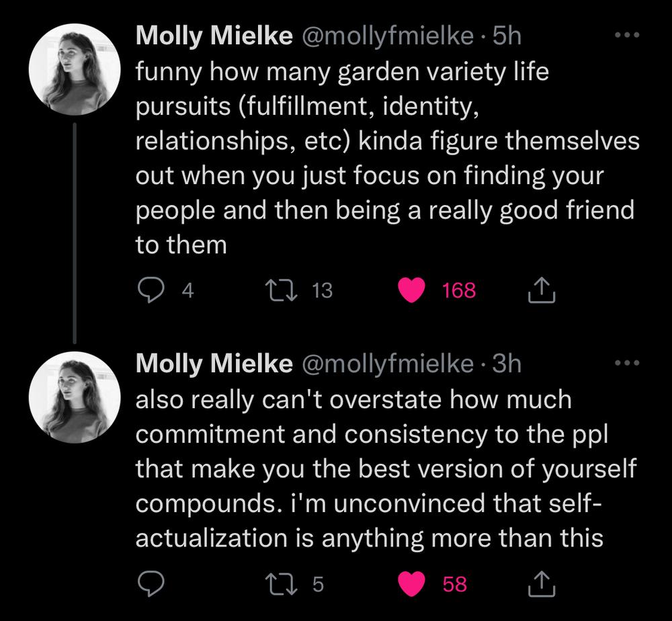This screenshot has width=672, height=621.
Task: Share the second tweet via share icon
Action: point(541,584)
